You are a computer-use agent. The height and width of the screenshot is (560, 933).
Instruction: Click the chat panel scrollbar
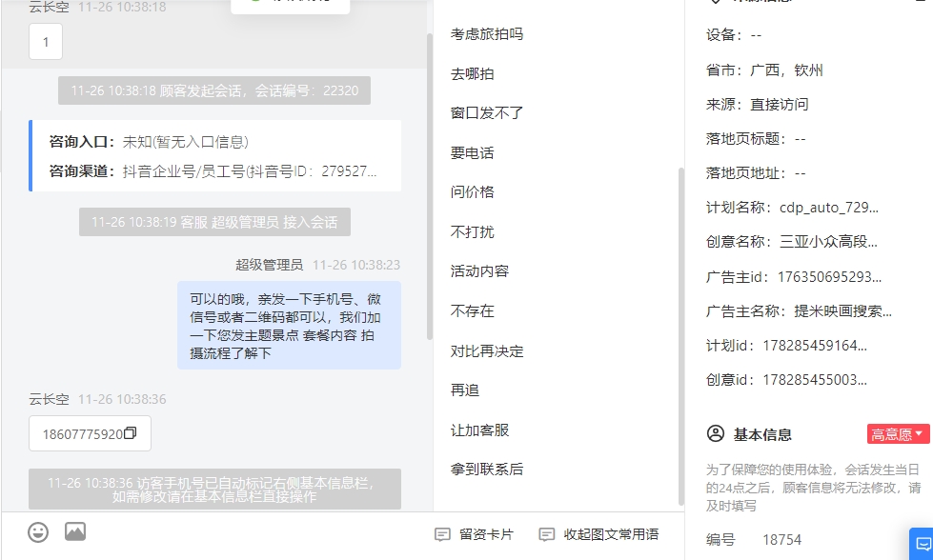click(x=430, y=187)
